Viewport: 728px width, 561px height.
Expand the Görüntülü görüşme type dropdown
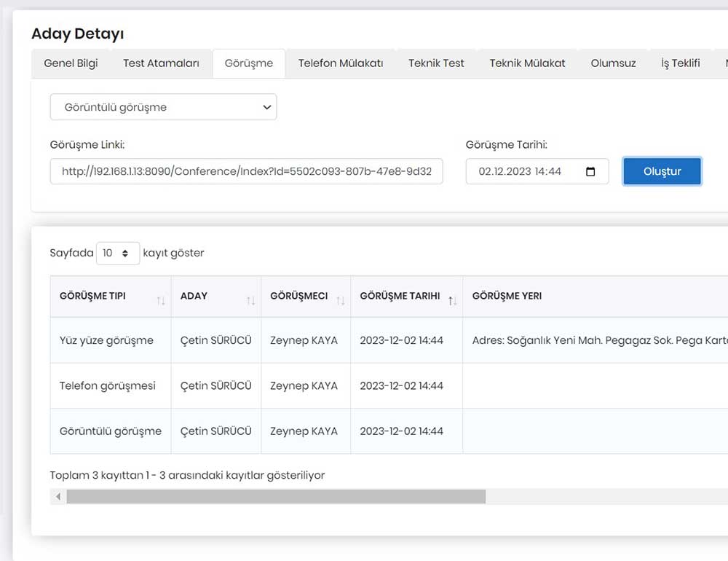[163, 107]
